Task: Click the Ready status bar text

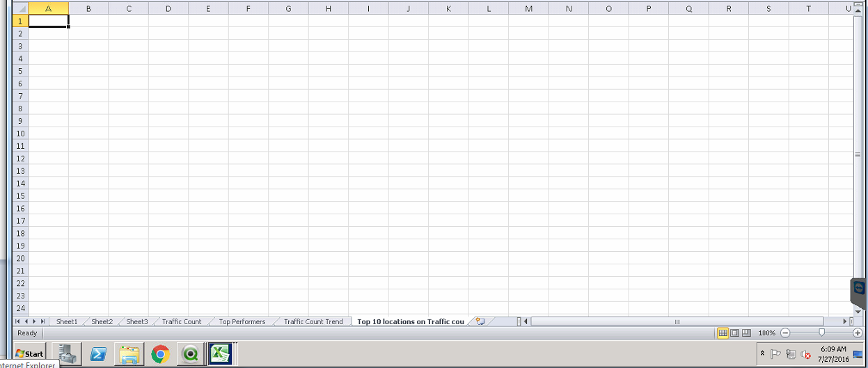Action: [27, 333]
